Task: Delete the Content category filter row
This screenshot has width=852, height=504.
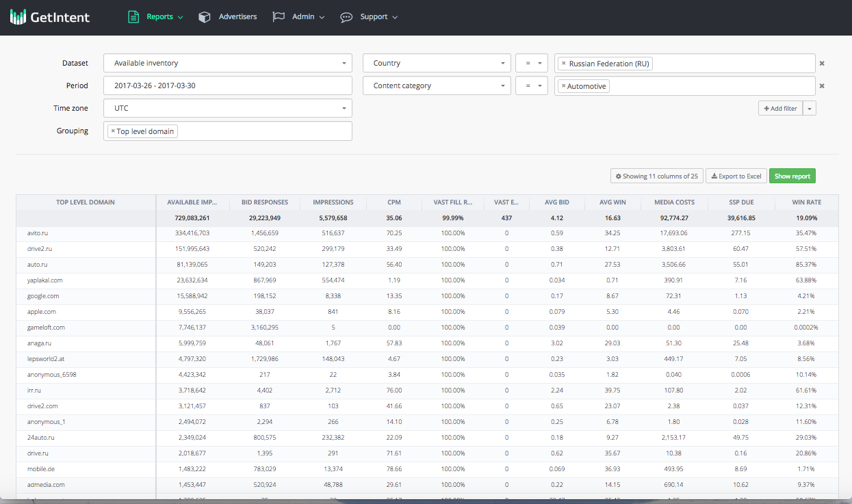Action: 822,86
